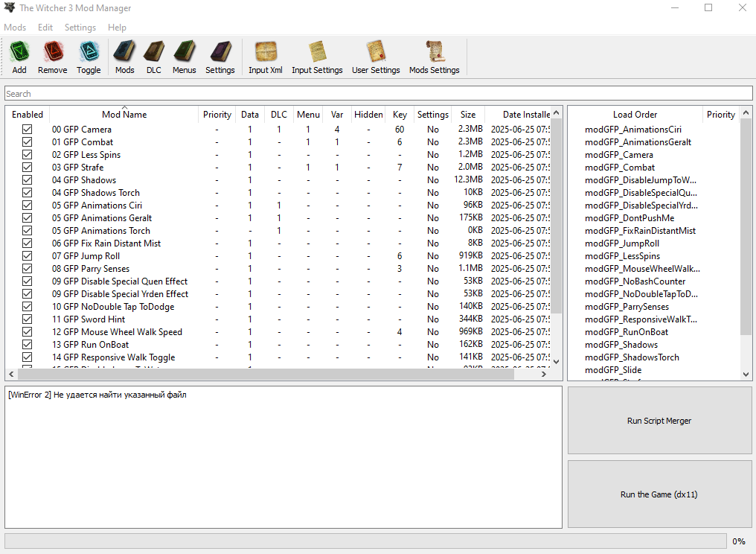Click the mod list horizontal scroll right arrow

(x=544, y=374)
